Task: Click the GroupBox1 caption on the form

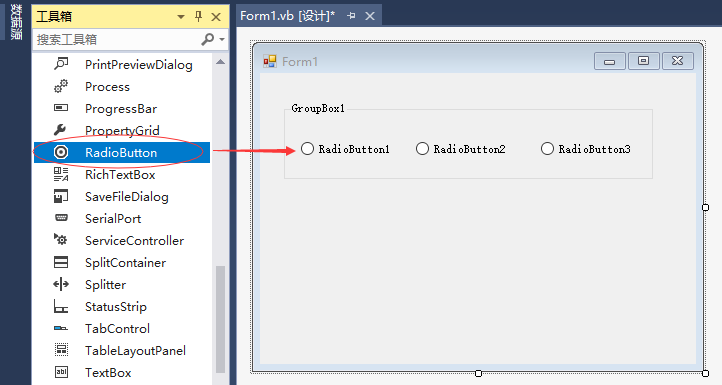Action: (318, 108)
